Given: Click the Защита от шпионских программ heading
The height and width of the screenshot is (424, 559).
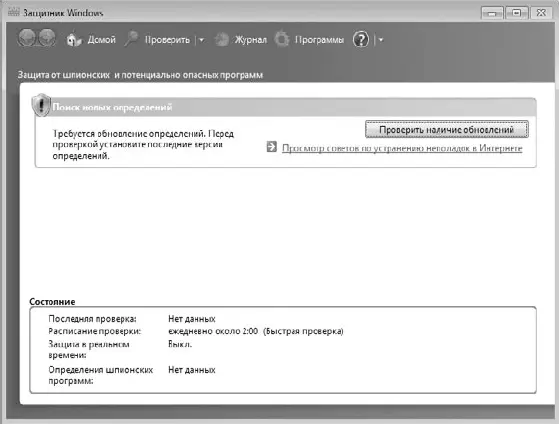Looking at the screenshot, I should click(140, 75).
